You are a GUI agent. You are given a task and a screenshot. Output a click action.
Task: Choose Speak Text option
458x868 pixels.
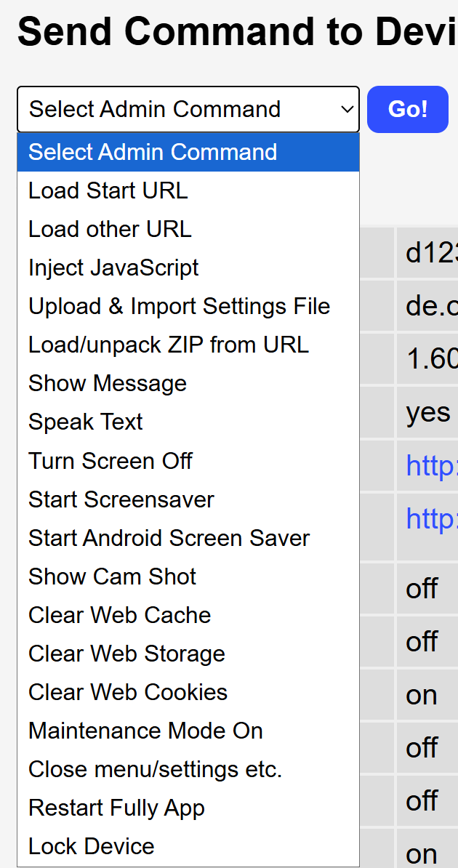86,422
